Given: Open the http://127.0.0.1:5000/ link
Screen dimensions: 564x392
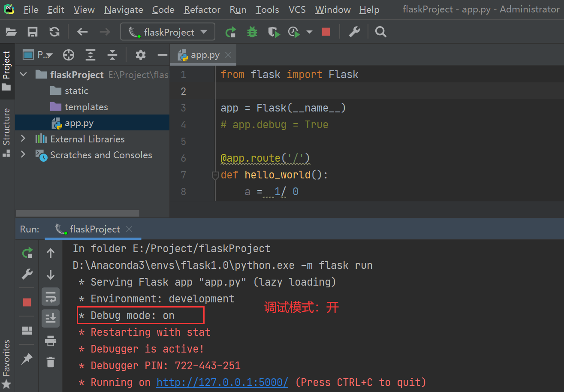Looking at the screenshot, I should [x=222, y=382].
